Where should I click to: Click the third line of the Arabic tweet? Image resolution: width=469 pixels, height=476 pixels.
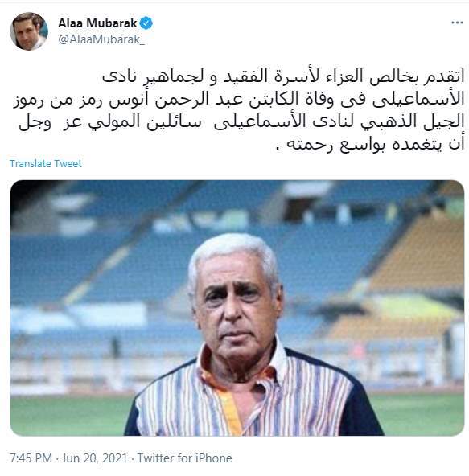point(241,121)
